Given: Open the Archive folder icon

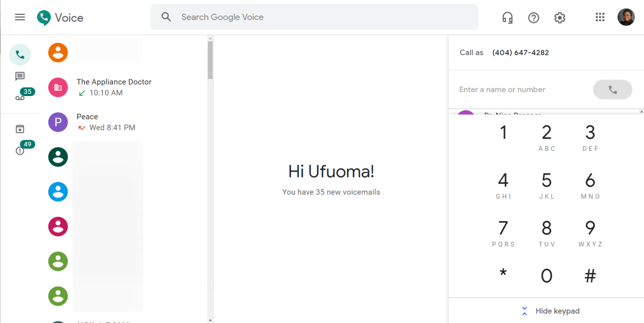Looking at the screenshot, I should 20,129.
